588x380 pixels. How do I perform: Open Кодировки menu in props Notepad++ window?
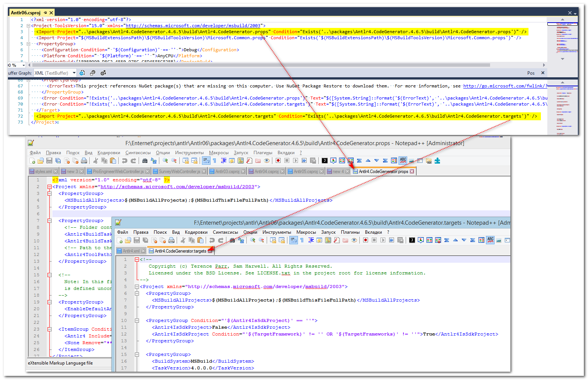[x=108, y=153]
